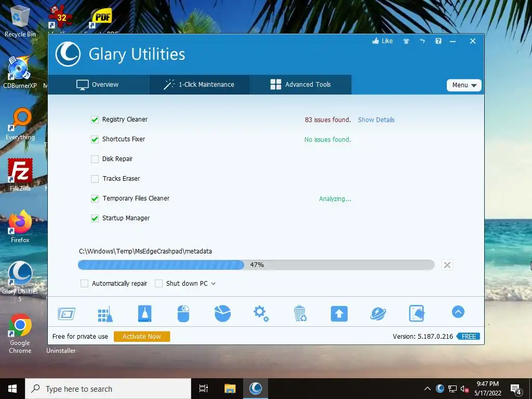Select the 1-Click Maintenance tab
Image resolution: width=532 pixels, height=399 pixels.
[x=199, y=85]
